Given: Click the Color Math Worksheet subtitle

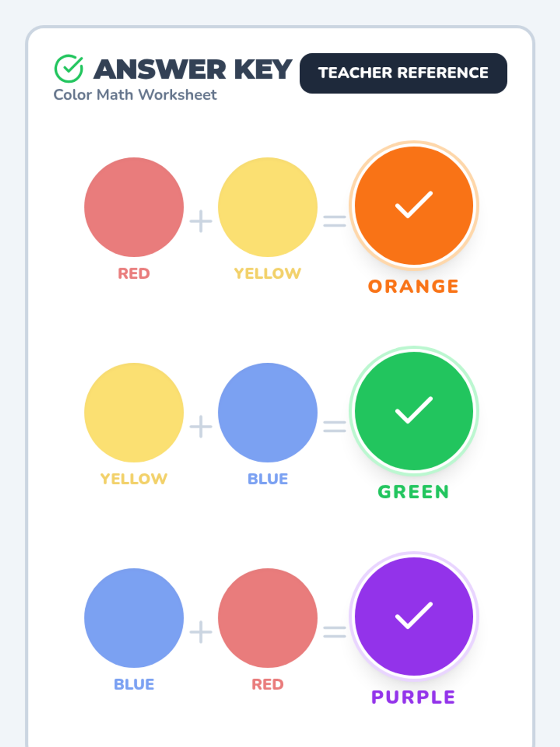Looking at the screenshot, I should coord(135,95).
